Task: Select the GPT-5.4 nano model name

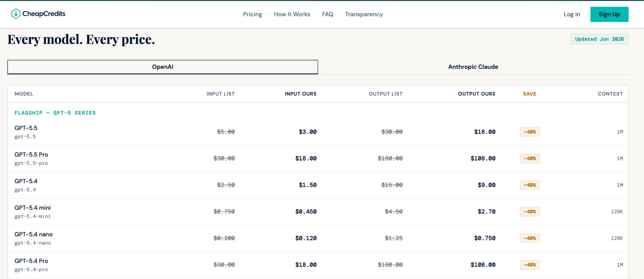Action: pyautogui.click(x=34, y=234)
